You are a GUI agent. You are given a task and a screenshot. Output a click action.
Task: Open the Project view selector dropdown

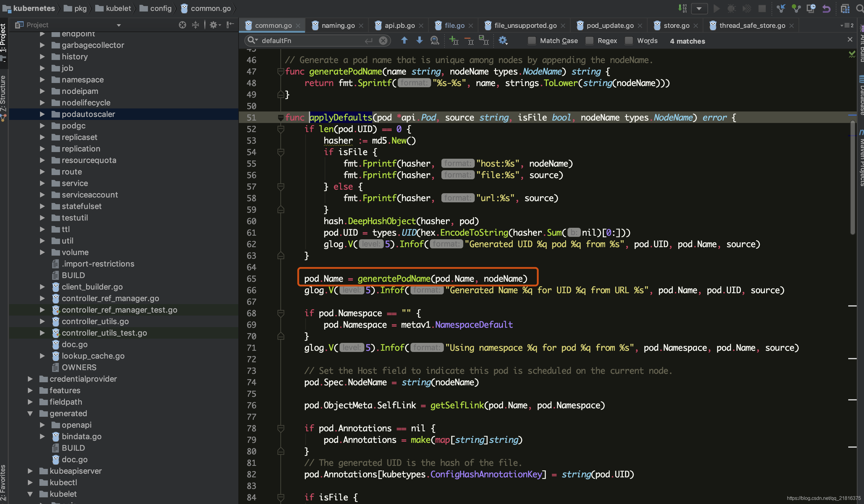pos(119,25)
